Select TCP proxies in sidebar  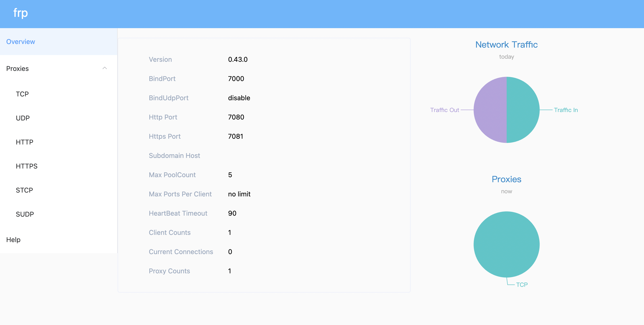[x=22, y=94]
